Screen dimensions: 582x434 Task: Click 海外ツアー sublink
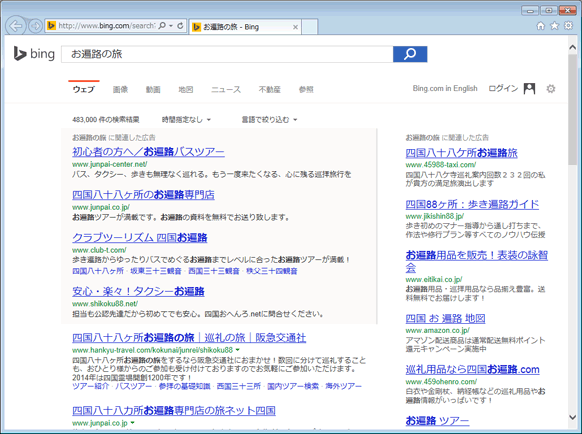[x=343, y=386]
